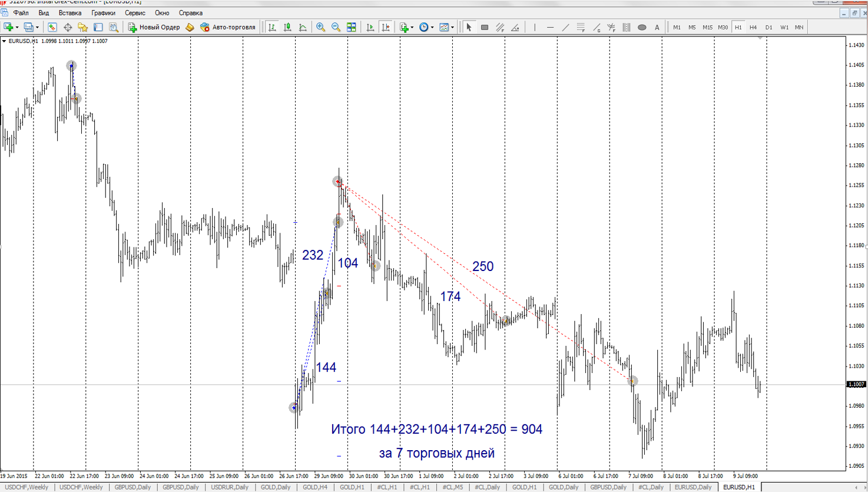
Task: Click the Templates toolbar icon
Action: pyautogui.click(x=444, y=27)
